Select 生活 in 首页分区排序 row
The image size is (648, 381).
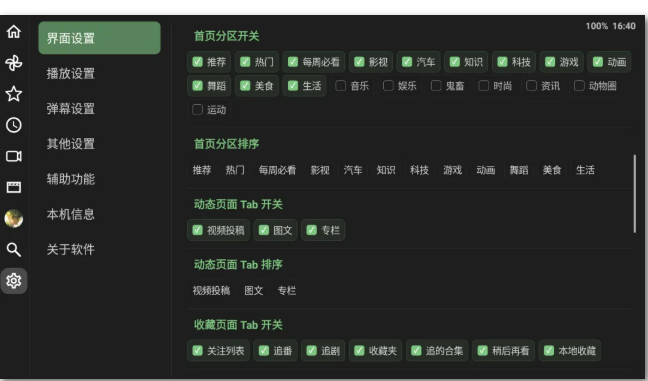pos(585,170)
